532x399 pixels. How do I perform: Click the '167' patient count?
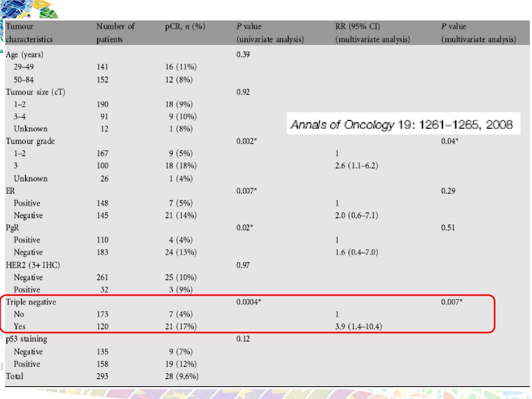[x=102, y=153]
